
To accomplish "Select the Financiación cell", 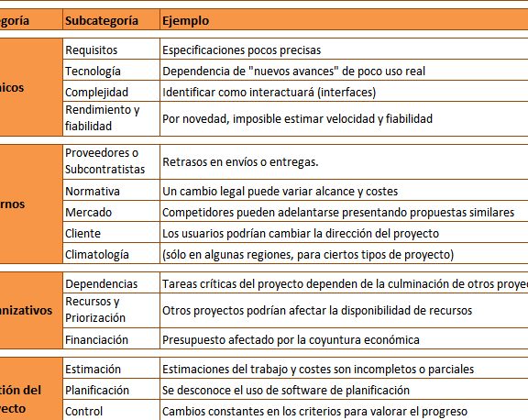I will [111, 338].
